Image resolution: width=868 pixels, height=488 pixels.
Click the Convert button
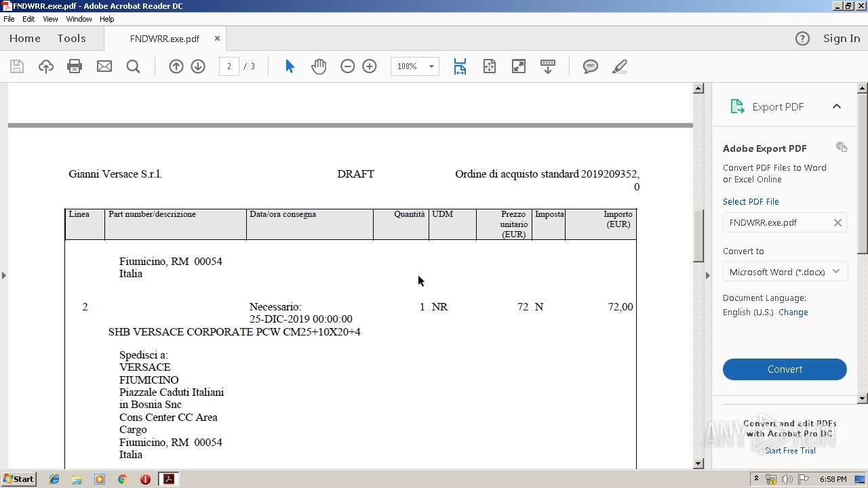click(x=785, y=369)
